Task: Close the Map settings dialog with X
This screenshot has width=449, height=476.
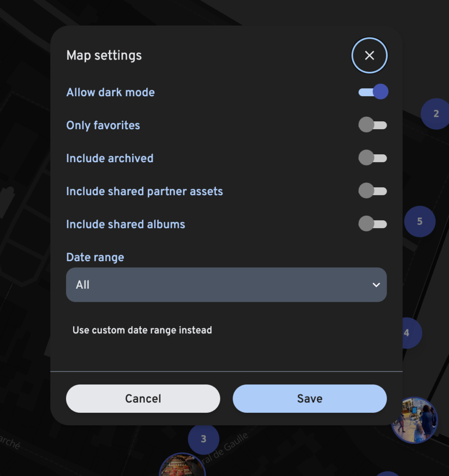Action: pos(369,56)
